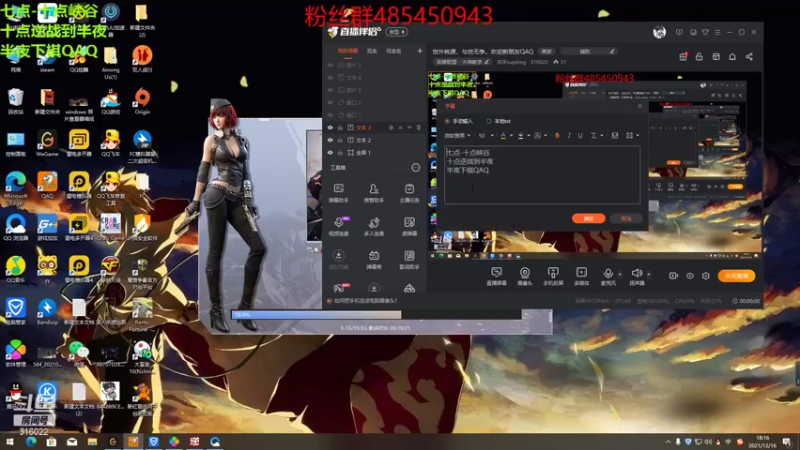Image resolution: width=800 pixels, height=450 pixels.
Task: Expand speaker options arrow
Action: (648, 274)
